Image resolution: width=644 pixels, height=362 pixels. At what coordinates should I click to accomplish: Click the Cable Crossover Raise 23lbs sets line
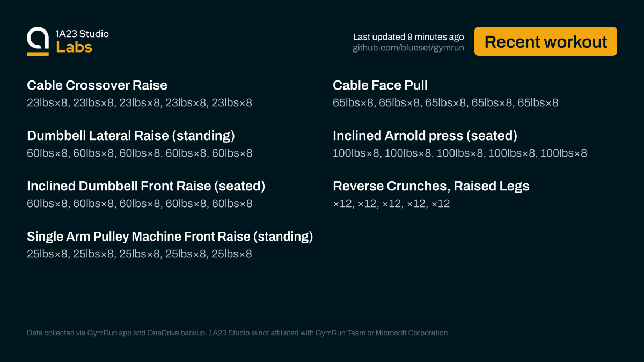click(x=140, y=102)
